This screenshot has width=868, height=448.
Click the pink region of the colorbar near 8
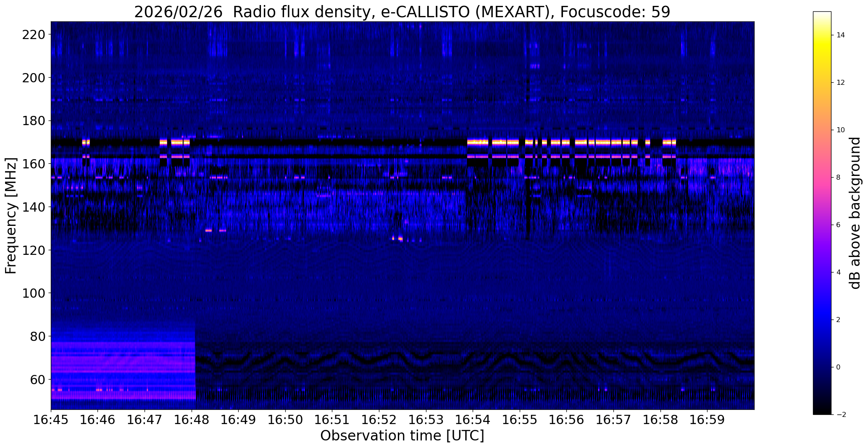(822, 178)
